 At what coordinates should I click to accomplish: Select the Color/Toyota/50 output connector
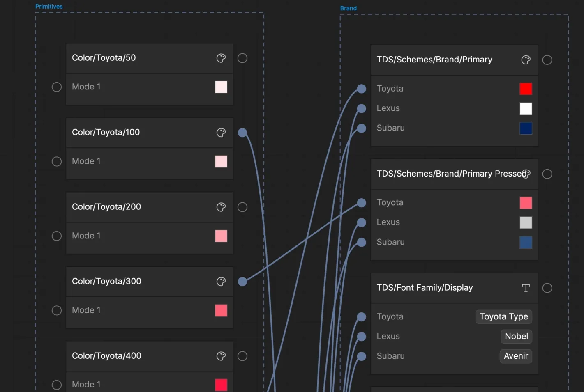[242, 58]
